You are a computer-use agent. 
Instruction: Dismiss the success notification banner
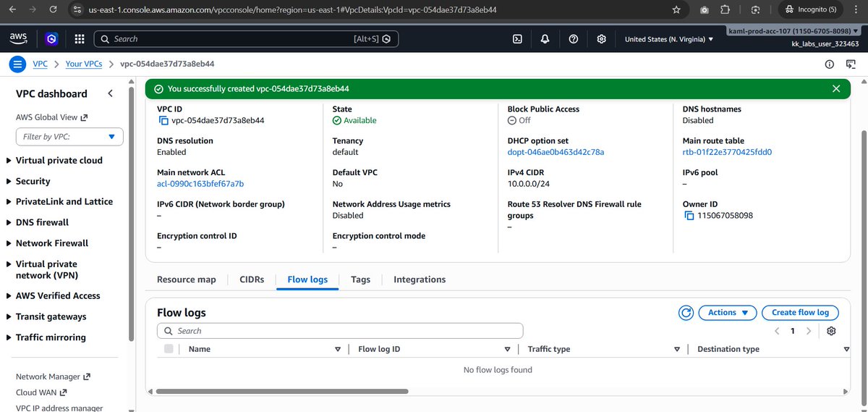tap(836, 88)
